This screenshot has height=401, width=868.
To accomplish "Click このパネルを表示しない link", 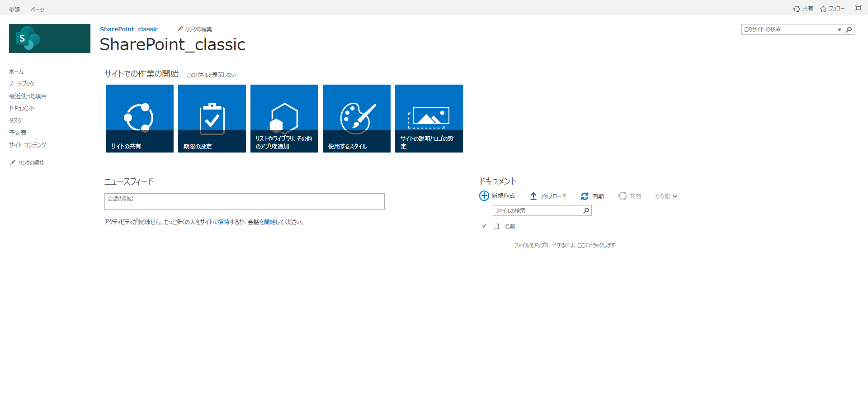I will coord(212,75).
